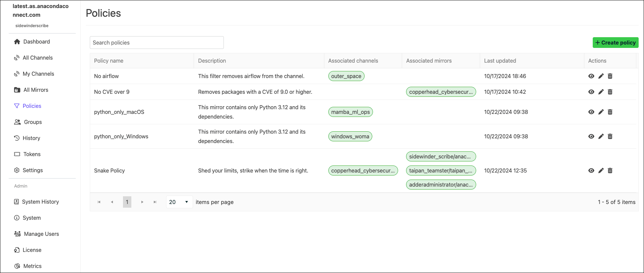Open the Dashboard sidebar item

click(32, 42)
